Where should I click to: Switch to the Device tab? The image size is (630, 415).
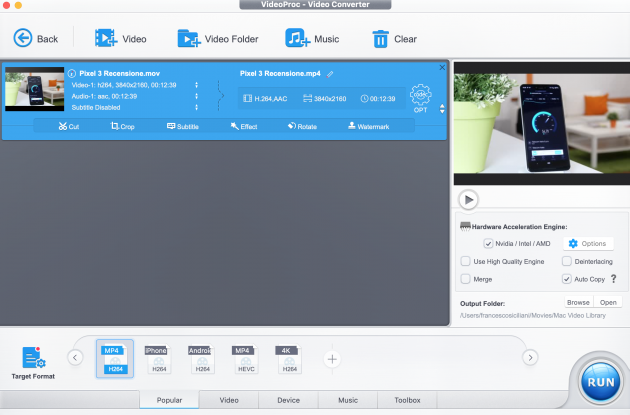point(288,400)
